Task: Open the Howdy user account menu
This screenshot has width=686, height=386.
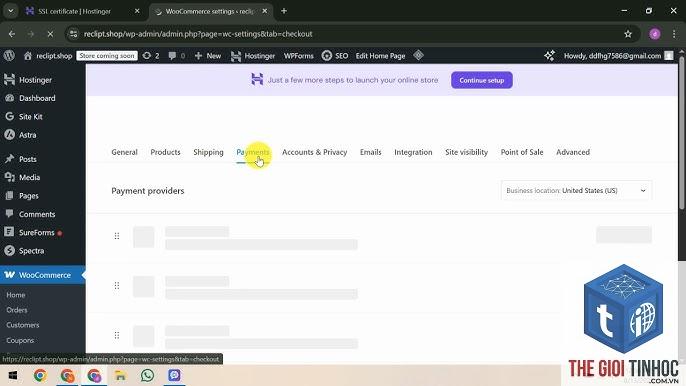Action: 618,56
